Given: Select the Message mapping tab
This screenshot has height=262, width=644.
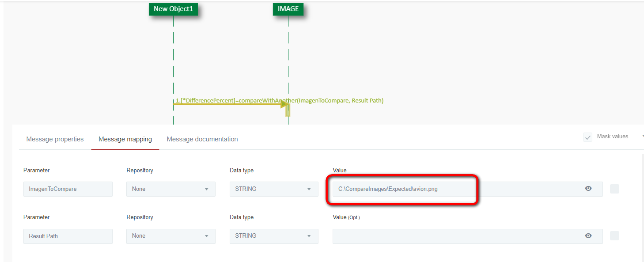Looking at the screenshot, I should [125, 139].
